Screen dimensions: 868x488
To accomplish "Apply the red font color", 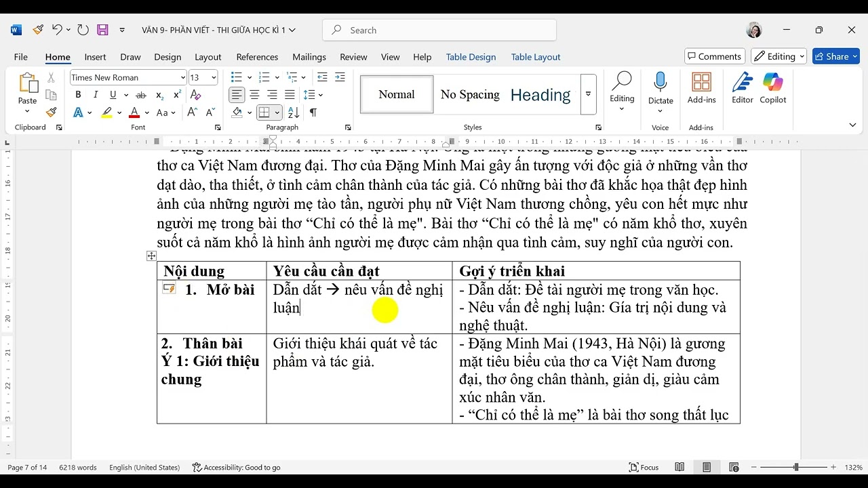I will 134,113.
